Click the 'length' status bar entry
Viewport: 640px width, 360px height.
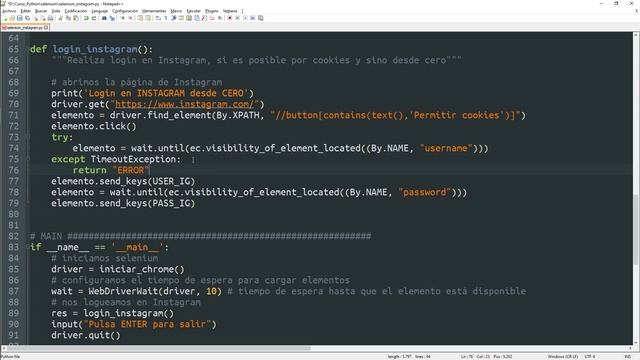point(400,357)
